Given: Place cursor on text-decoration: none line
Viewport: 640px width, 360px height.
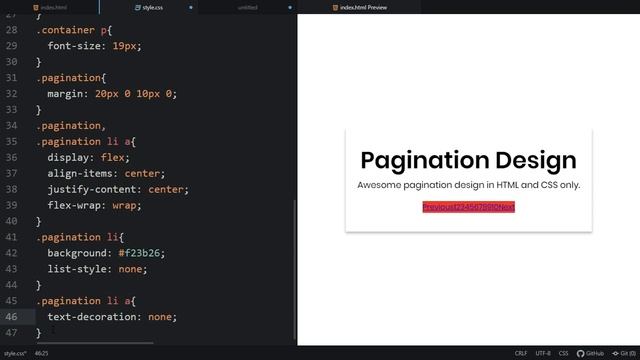Looking at the screenshot, I should 112,317.
